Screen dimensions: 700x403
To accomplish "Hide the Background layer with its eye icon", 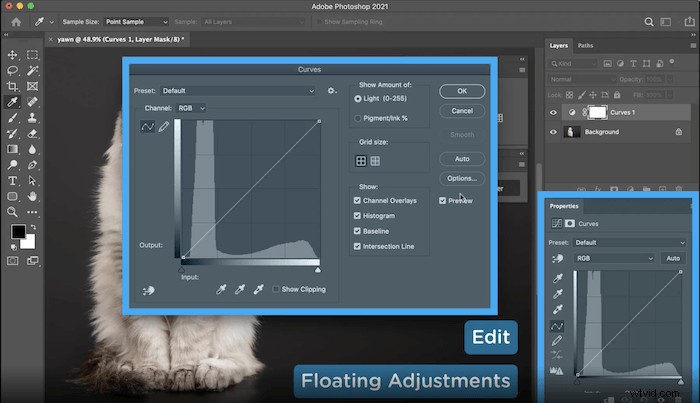I will pos(553,132).
